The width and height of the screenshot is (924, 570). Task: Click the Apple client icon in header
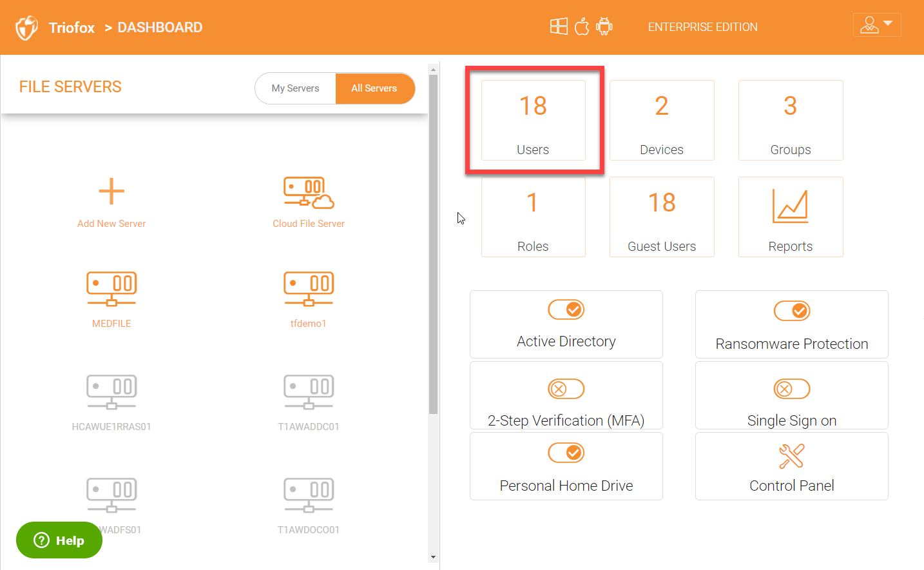click(582, 26)
